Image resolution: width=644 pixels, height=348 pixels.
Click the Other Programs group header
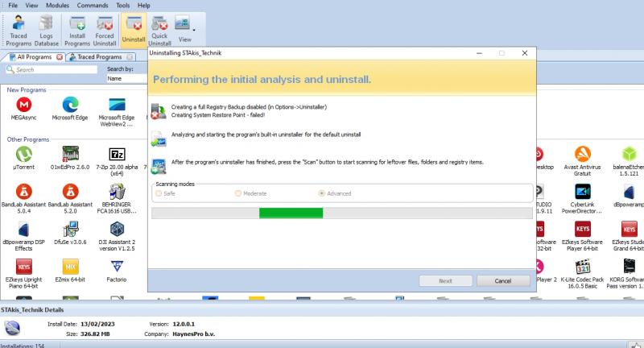coord(28,139)
